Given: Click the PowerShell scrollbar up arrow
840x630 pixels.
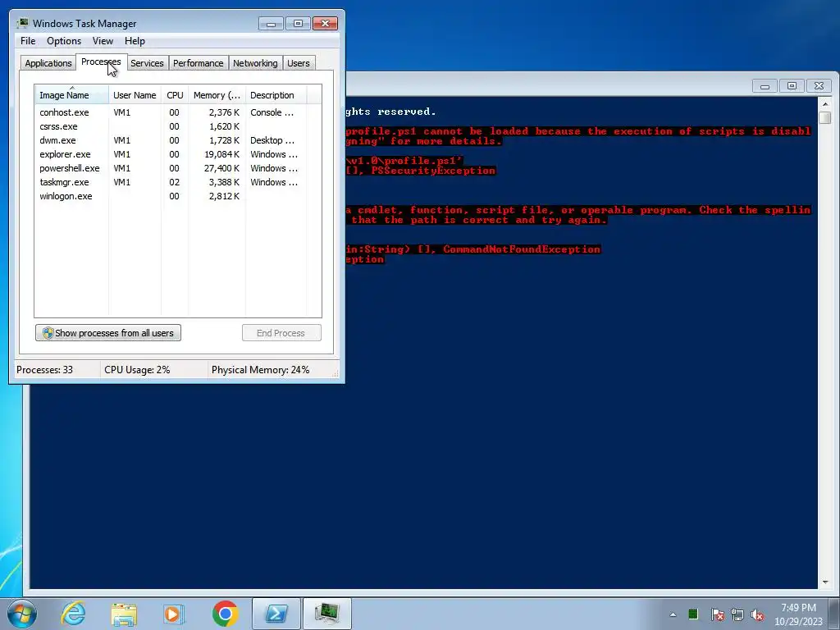Looking at the screenshot, I should 825,104.
